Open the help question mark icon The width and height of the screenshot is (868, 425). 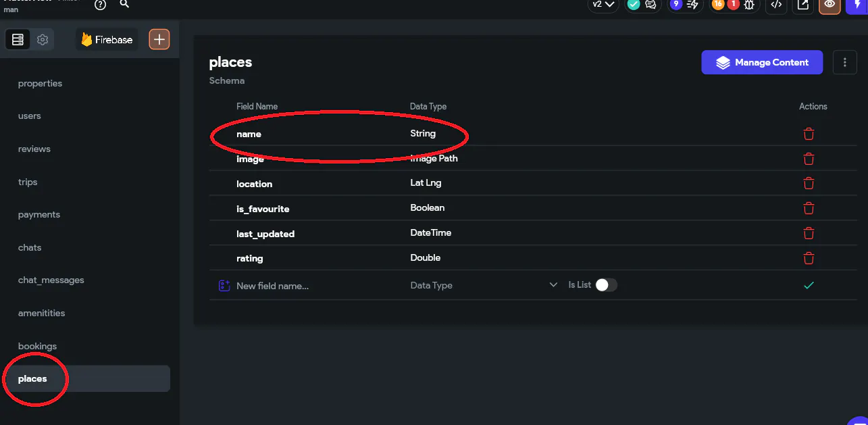pos(101,5)
